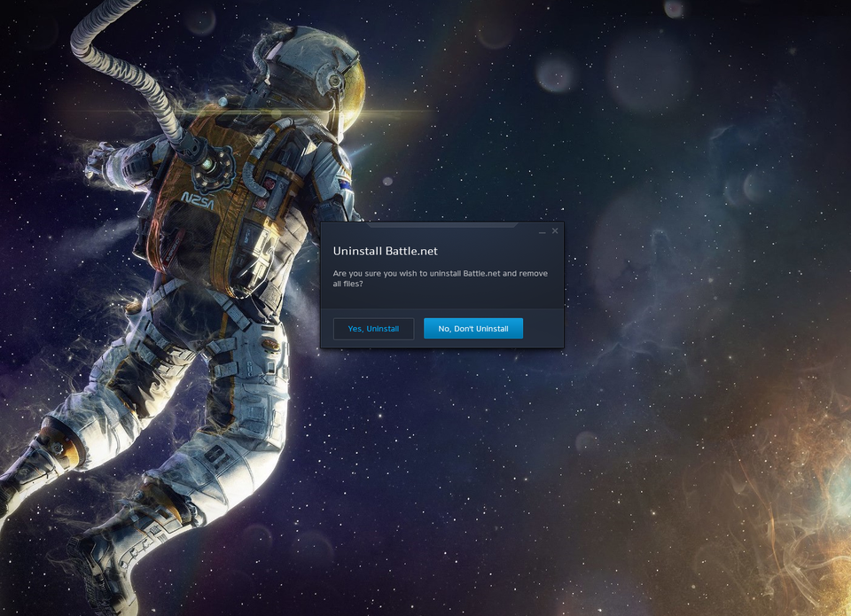Choose No, Don't Uninstall
Image resolution: width=851 pixels, height=616 pixels.
coord(473,329)
